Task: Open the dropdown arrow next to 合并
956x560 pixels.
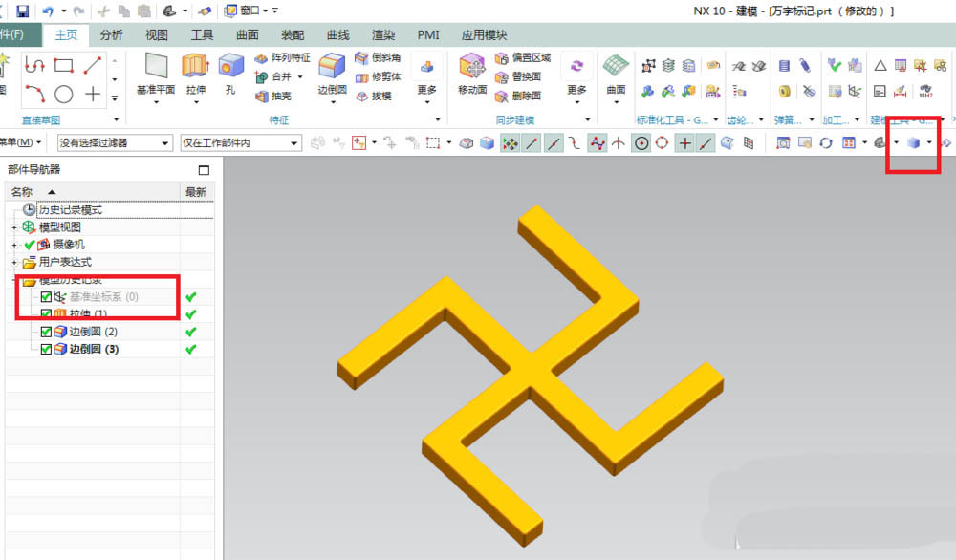Action: click(300, 76)
